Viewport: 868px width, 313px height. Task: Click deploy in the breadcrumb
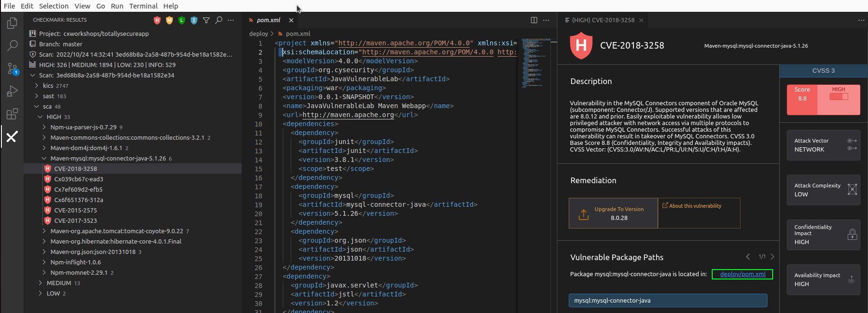tap(259, 34)
